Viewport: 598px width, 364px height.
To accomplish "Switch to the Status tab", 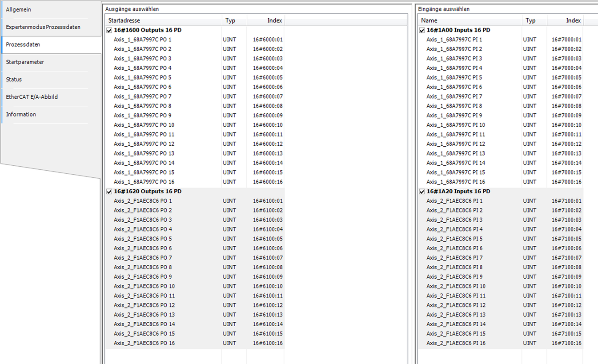I will pos(14,80).
